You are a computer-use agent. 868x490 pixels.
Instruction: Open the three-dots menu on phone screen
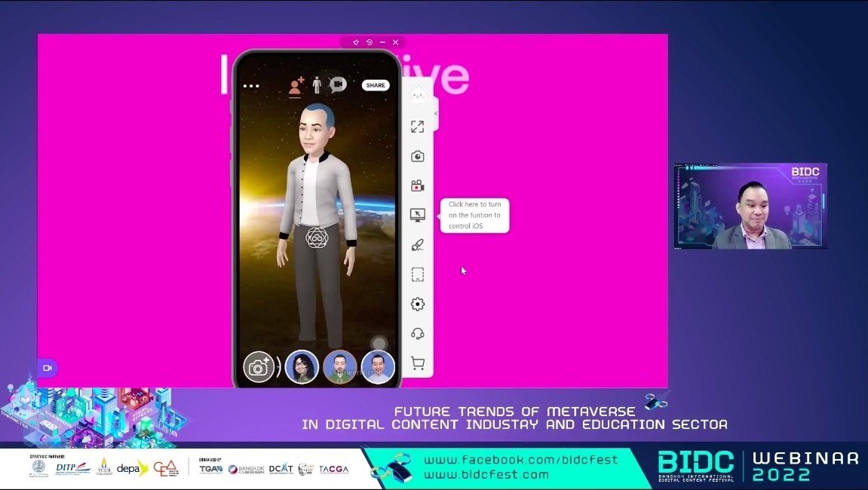click(251, 86)
